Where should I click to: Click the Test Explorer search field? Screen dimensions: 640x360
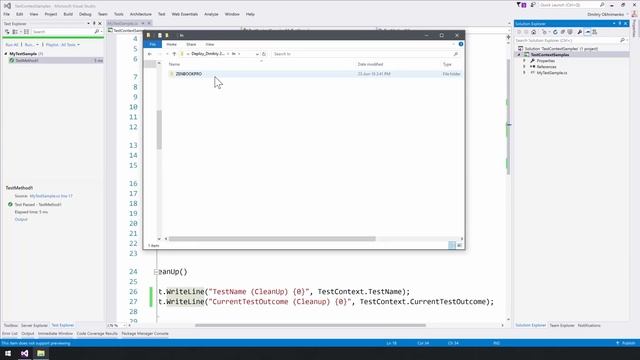tap(62, 31)
